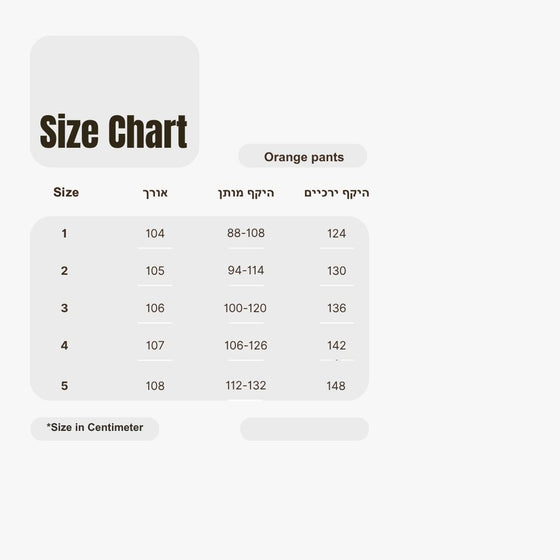Click the empty pill below the table
560x560 pixels.
click(304, 429)
